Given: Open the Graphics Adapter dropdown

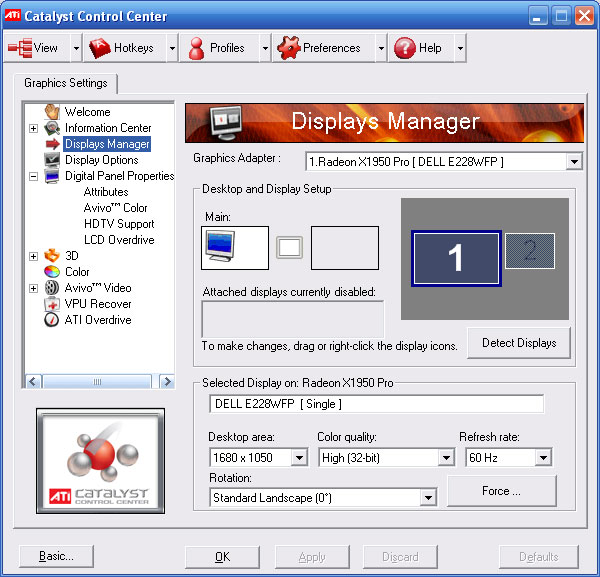Looking at the screenshot, I should point(574,161).
